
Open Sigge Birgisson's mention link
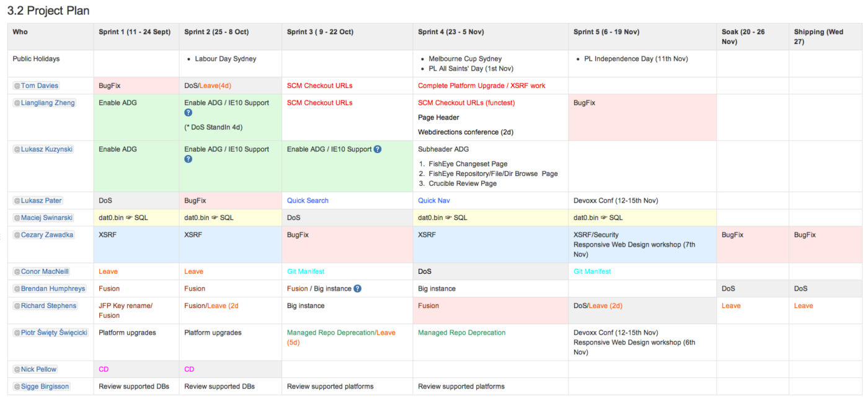point(41,386)
